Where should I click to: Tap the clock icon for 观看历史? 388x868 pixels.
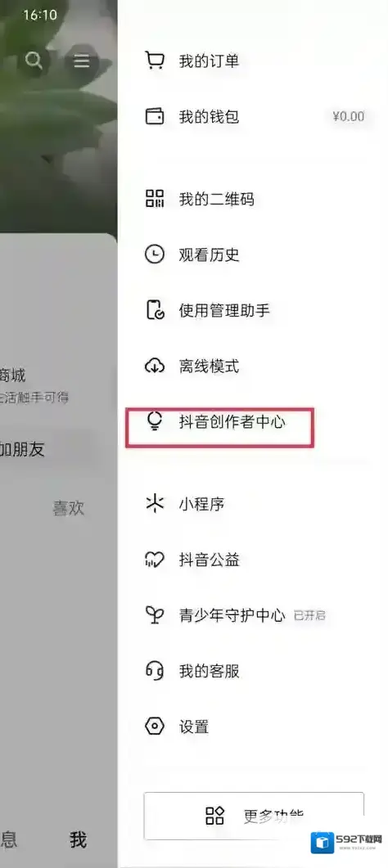click(x=155, y=254)
